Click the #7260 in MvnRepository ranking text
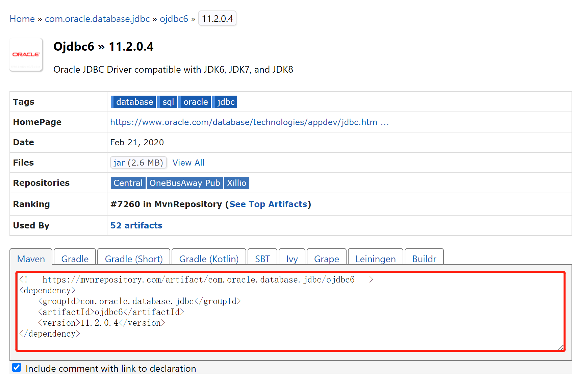 click(x=166, y=204)
